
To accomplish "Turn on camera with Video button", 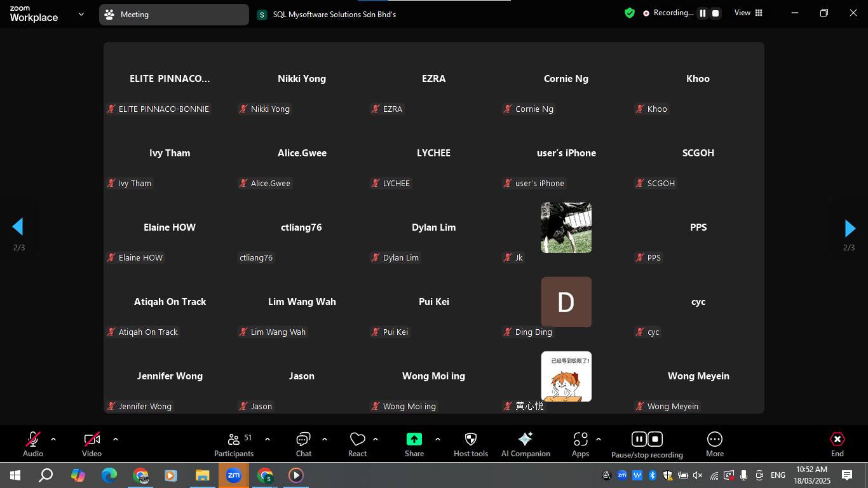I will [x=92, y=444].
